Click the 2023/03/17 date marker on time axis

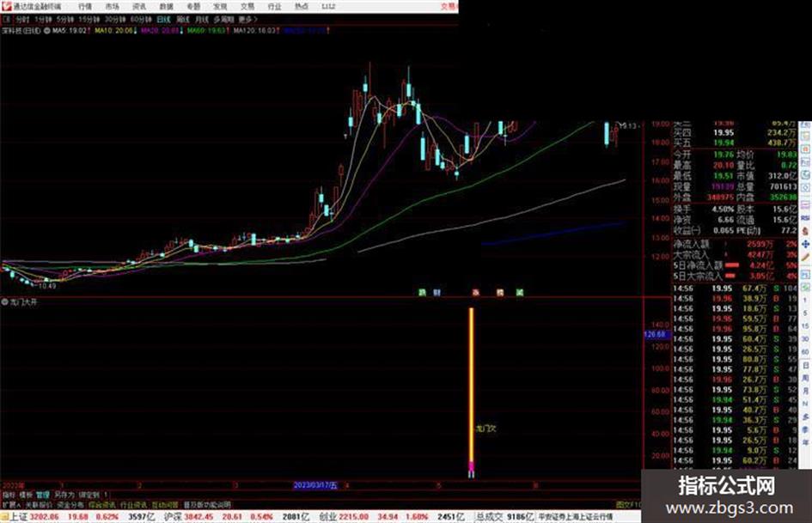315,485
